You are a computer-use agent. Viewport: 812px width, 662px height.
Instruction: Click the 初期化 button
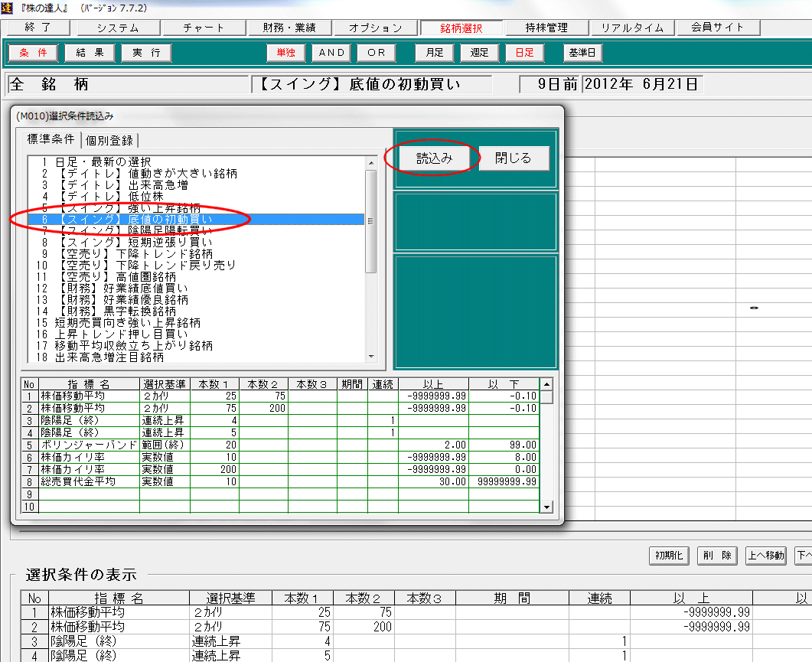tap(669, 556)
